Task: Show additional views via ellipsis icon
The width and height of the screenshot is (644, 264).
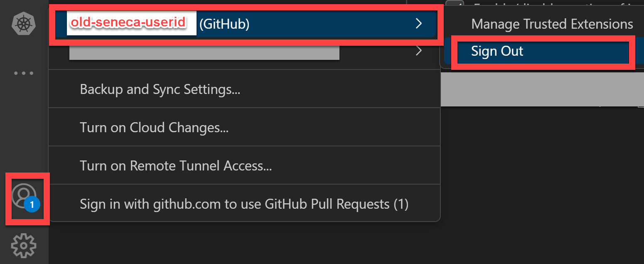Action: [24, 73]
